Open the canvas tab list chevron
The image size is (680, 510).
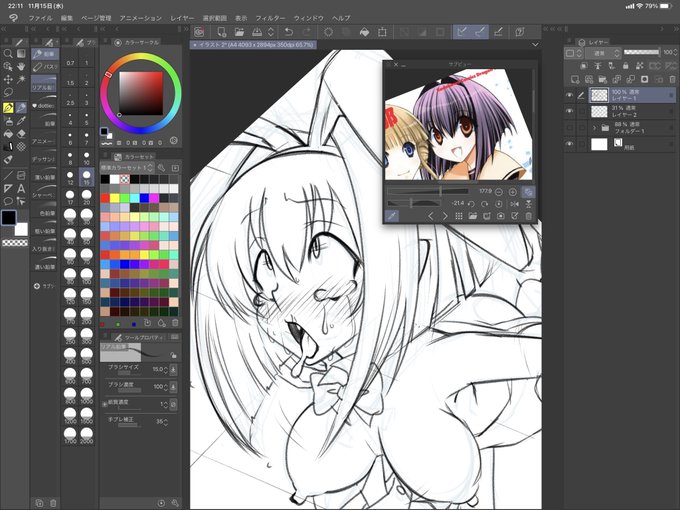click(x=535, y=44)
